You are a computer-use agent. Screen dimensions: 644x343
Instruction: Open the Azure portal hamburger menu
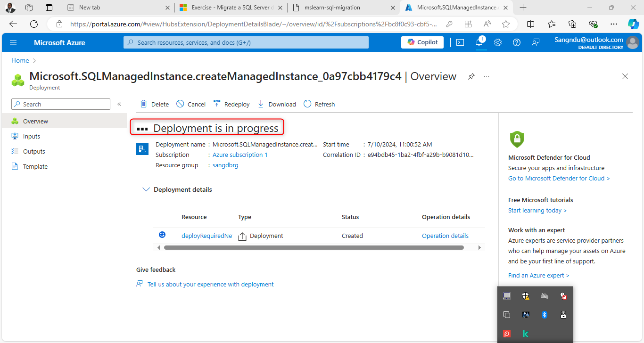tap(13, 42)
